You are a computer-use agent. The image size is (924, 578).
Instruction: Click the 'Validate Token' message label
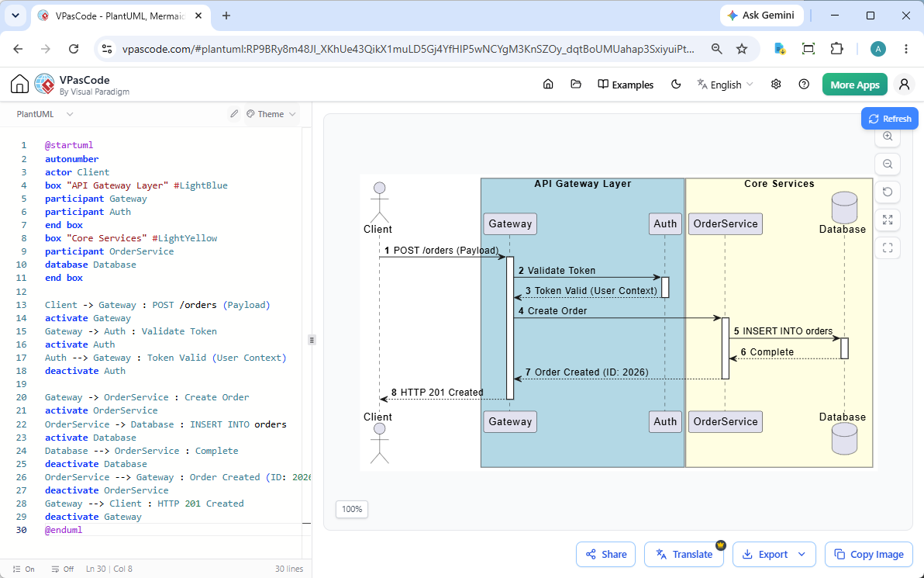pyautogui.click(x=561, y=270)
